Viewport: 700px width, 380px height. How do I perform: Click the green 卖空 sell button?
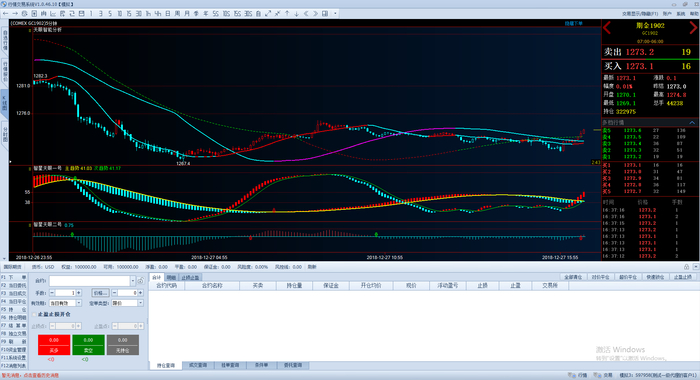click(88, 345)
